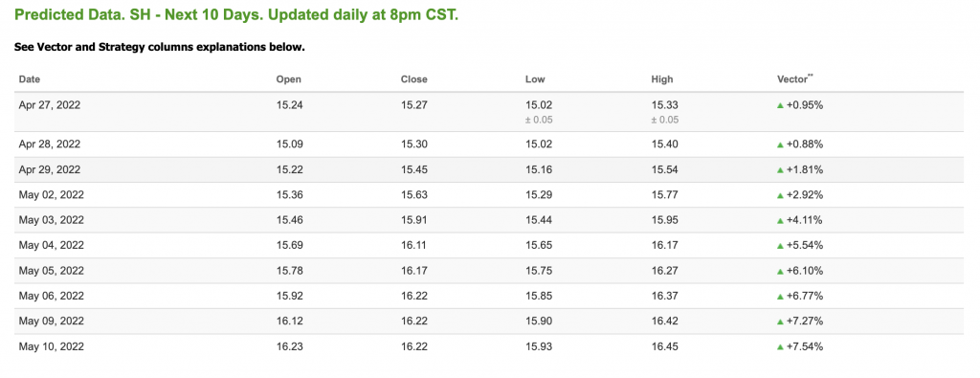Image resolution: width=980 pixels, height=378 pixels.
Task: Click the May 09, 2022 high value 16.42
Action: pos(664,322)
